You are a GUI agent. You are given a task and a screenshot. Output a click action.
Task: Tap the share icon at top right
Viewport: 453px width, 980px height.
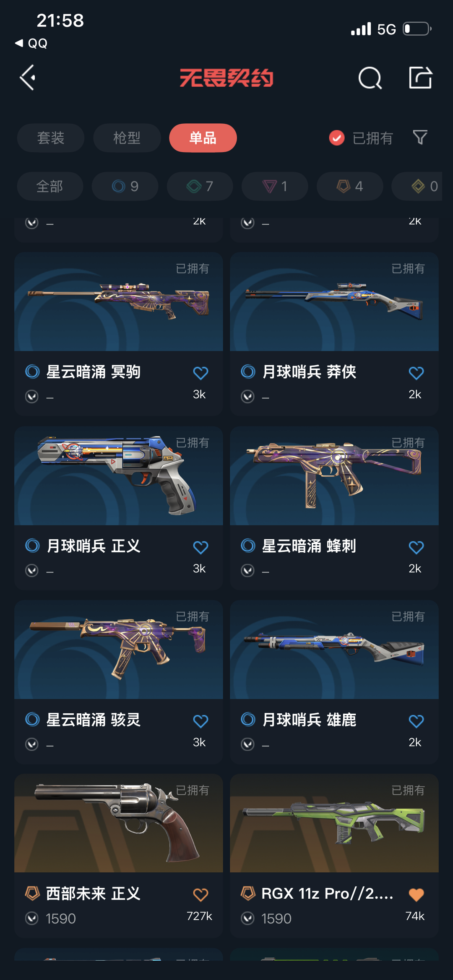pyautogui.click(x=420, y=77)
